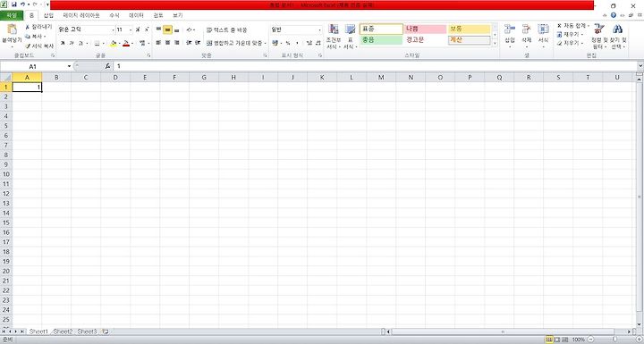Click the Decrease Indent icon
This screenshot has height=344, width=644.
pyautogui.click(x=189, y=43)
